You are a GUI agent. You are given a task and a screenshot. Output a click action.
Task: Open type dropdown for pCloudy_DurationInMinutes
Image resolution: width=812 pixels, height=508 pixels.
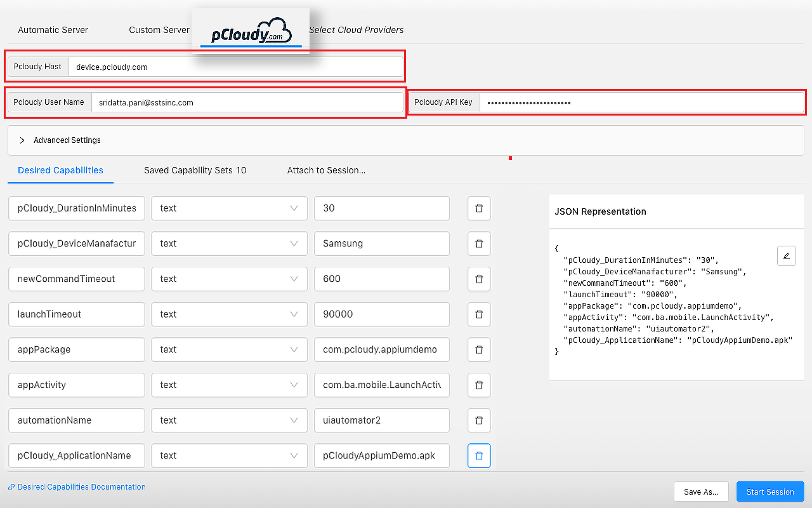point(230,208)
